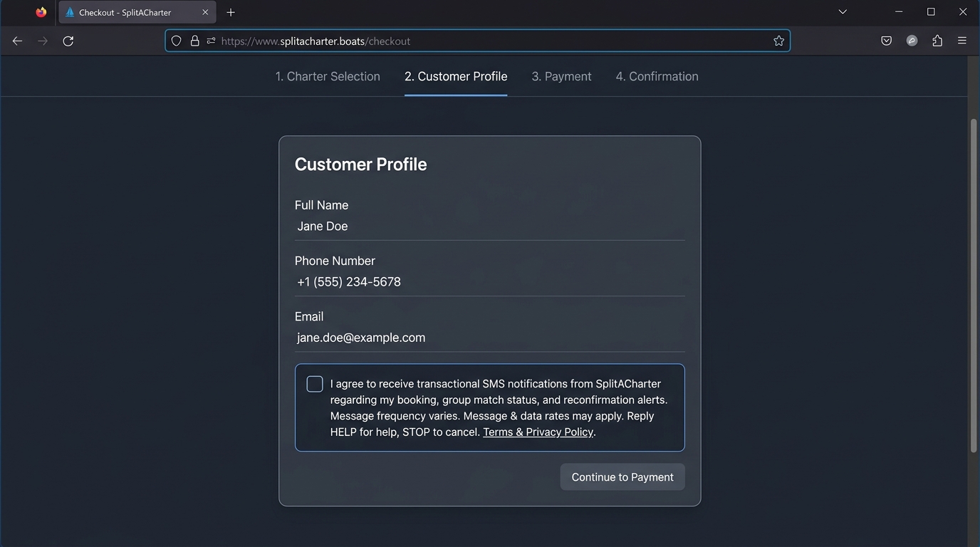
Task: Click the page vertical scrollbar
Action: click(x=974, y=285)
